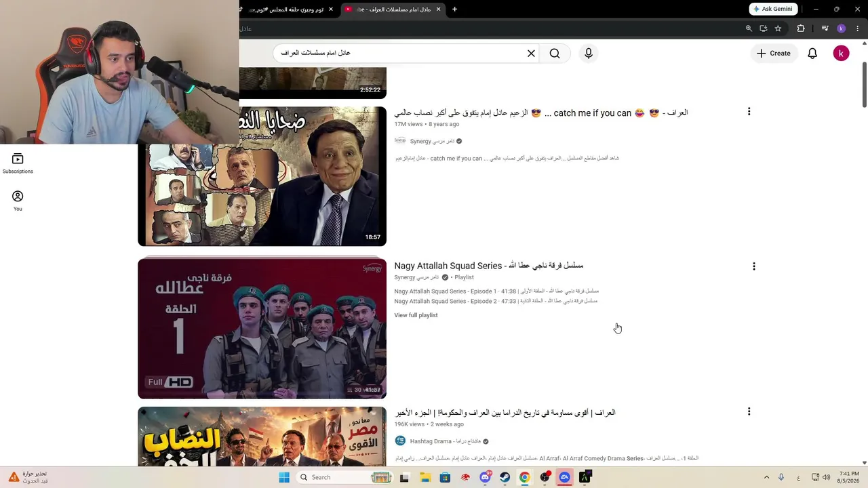Close the first browser tab
868x488 pixels.
point(331,9)
